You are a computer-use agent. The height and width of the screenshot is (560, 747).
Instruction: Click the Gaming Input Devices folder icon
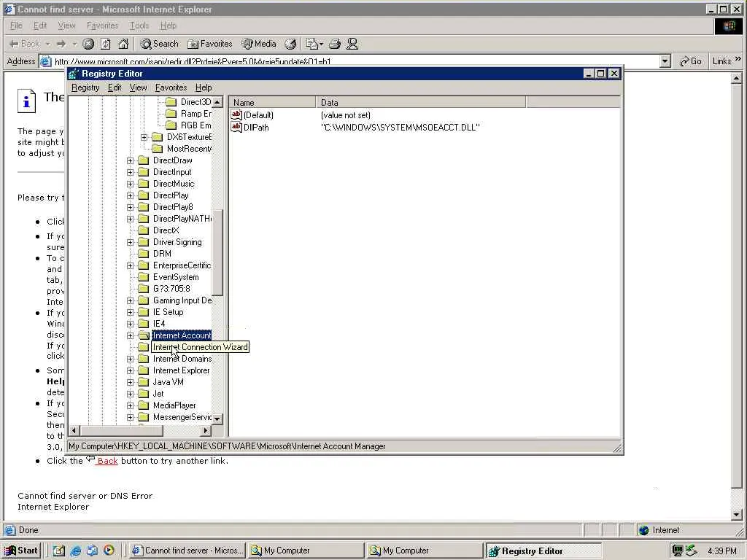(x=144, y=300)
